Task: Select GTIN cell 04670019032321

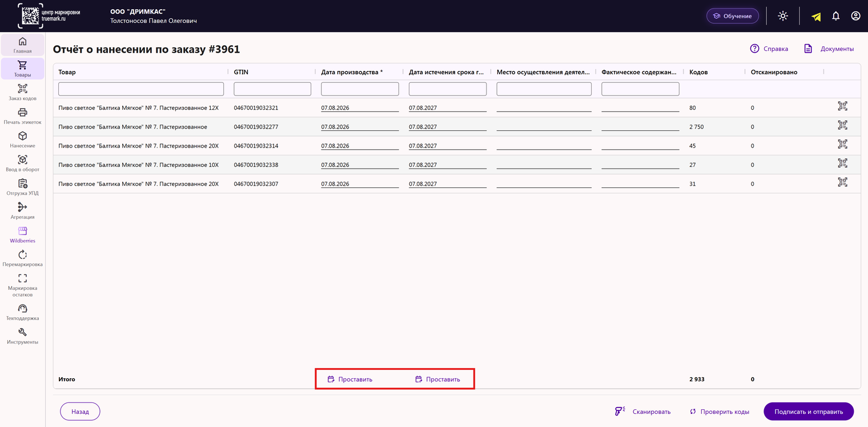Action: point(256,107)
